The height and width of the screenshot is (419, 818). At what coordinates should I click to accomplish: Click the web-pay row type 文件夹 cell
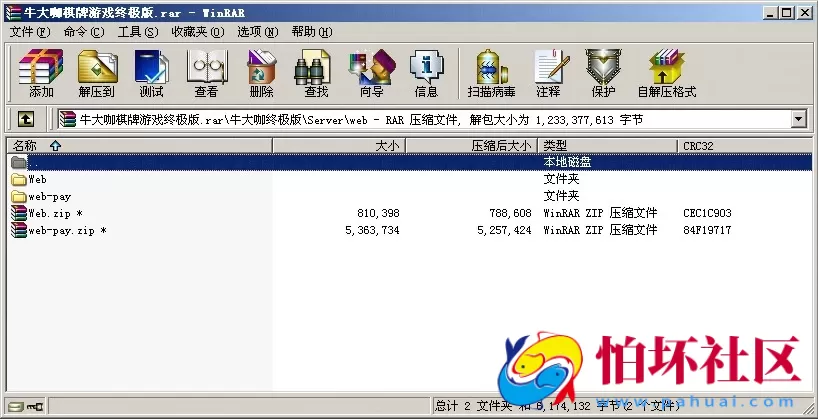point(561,196)
